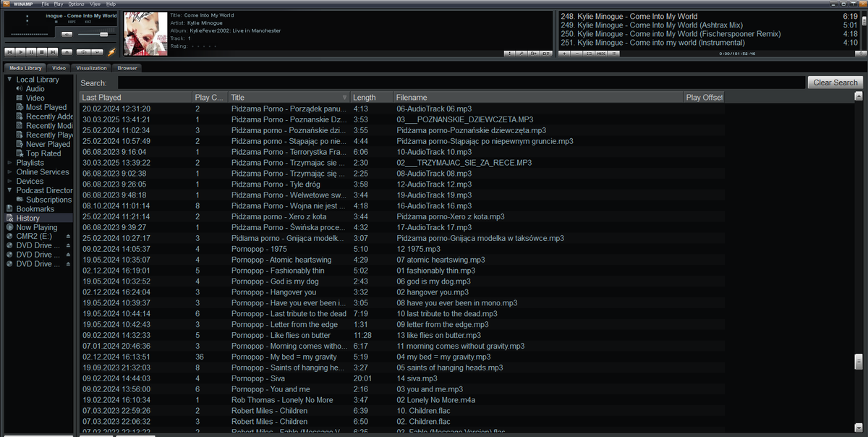Click the Add (+) button in playlist editor
This screenshot has height=437, width=868.
click(564, 54)
